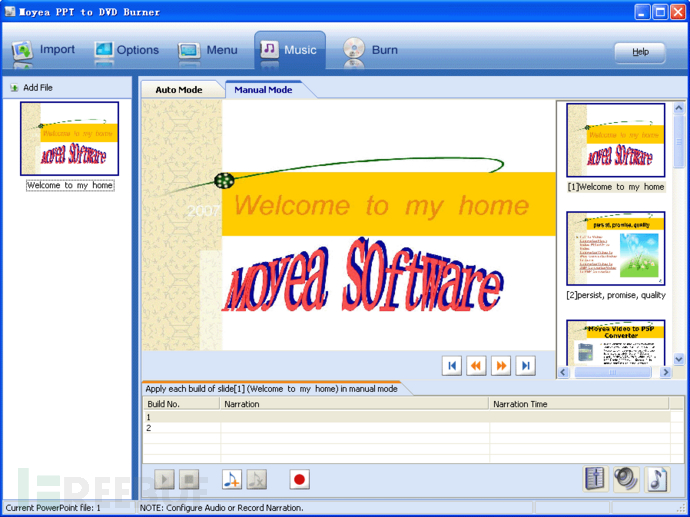Click the app icon in title bar

pos(10,11)
